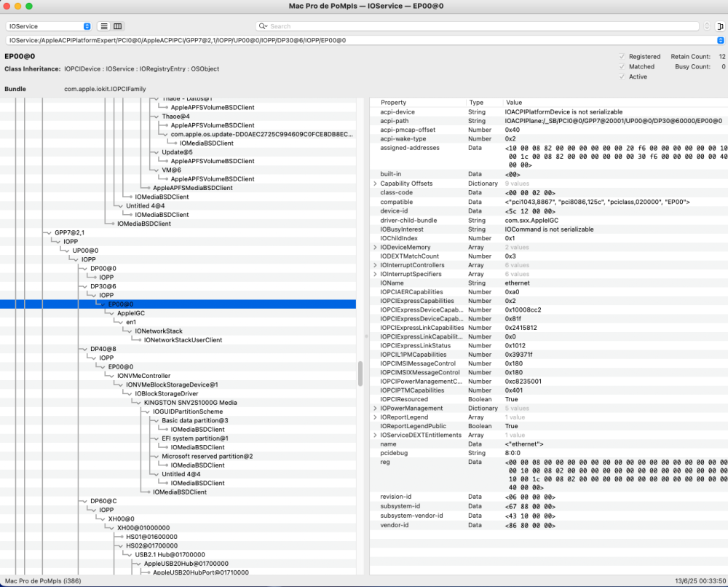Collapse the DP60@C tree node
This screenshot has width=728, height=587.
click(84, 501)
